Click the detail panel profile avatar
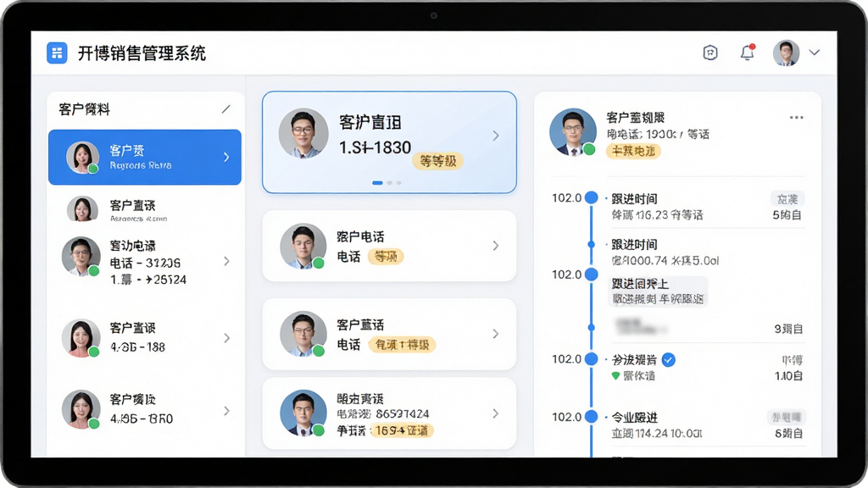Image resolution: width=868 pixels, height=488 pixels. tap(573, 132)
